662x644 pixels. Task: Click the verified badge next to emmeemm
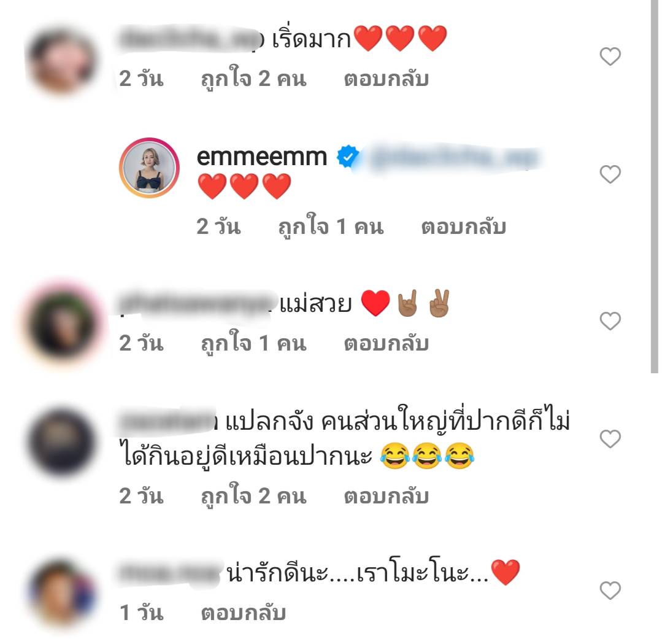pos(347,157)
